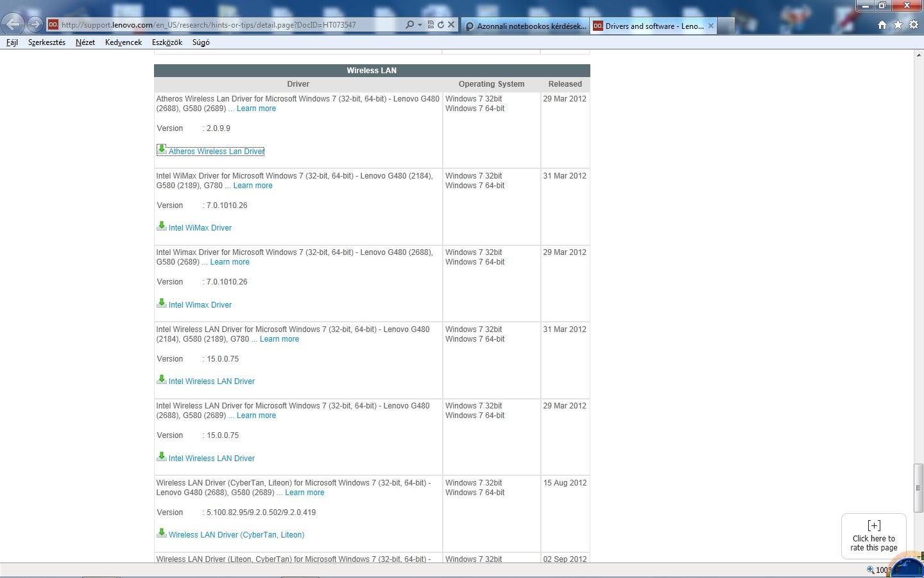Click the version text 5.100.82.95/9.2.0.502/9.2.0.419
This screenshot has width=924, height=578.
tap(261, 512)
